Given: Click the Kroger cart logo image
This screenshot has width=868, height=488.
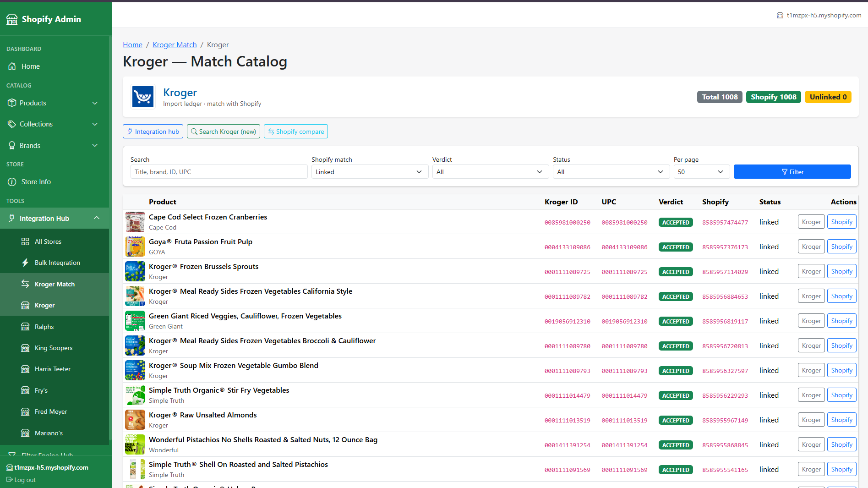Looking at the screenshot, I should coord(143,97).
